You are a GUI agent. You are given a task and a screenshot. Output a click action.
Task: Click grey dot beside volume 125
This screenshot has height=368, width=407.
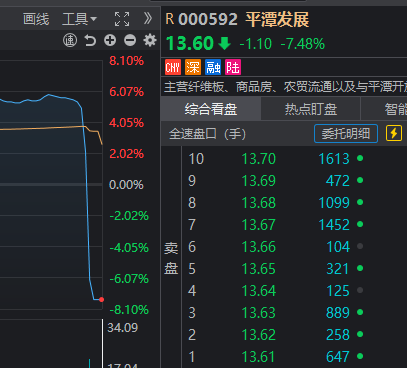360,290
